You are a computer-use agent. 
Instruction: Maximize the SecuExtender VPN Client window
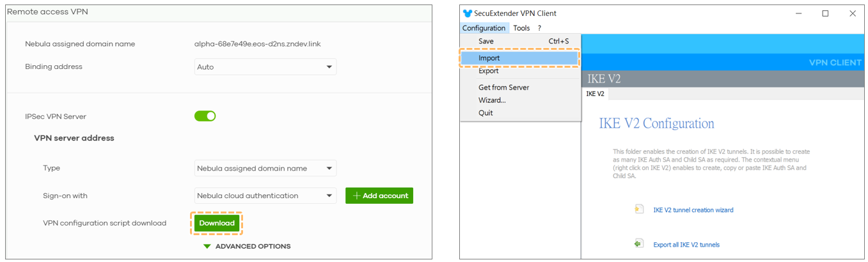pos(825,13)
